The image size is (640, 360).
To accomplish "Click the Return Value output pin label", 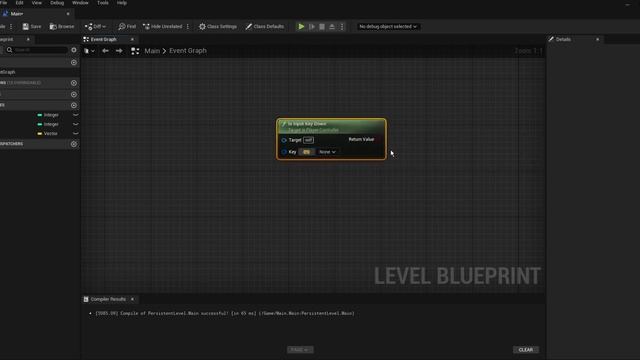I will click(361, 139).
